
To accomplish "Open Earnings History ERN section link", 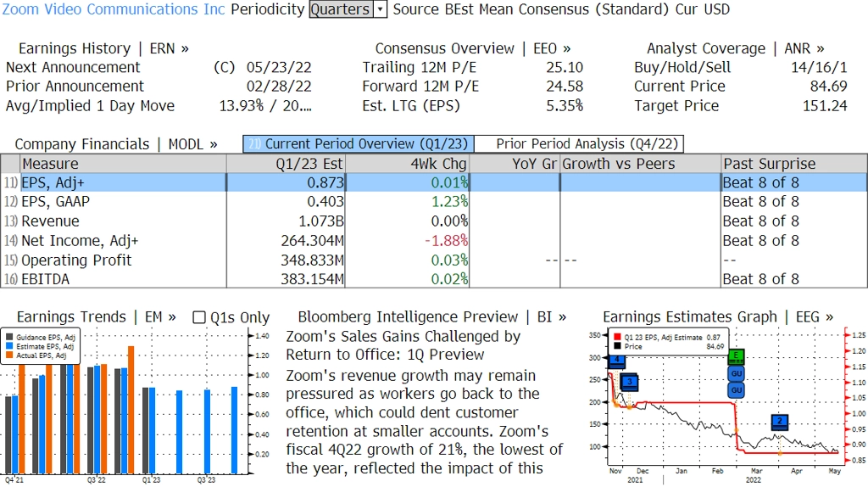I will (103, 48).
